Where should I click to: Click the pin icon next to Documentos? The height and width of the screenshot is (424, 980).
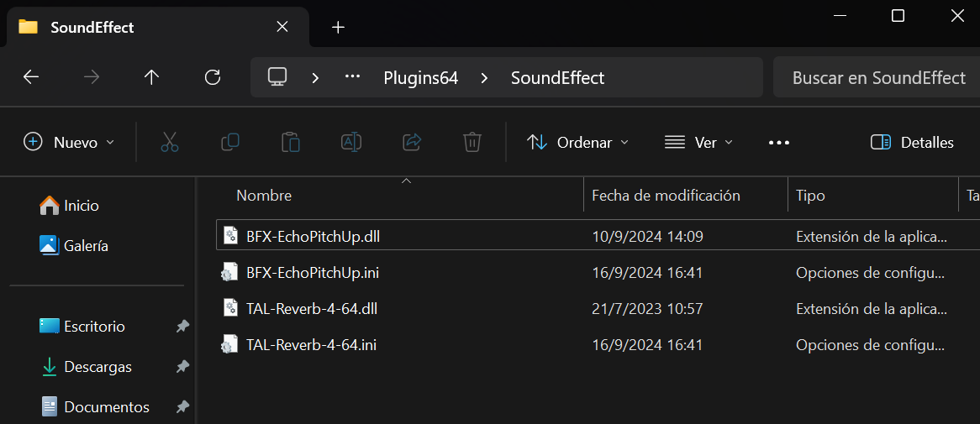coord(182,407)
